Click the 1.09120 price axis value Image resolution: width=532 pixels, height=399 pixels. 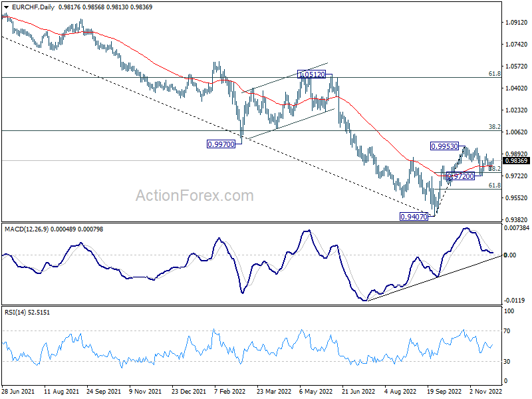[517, 22]
